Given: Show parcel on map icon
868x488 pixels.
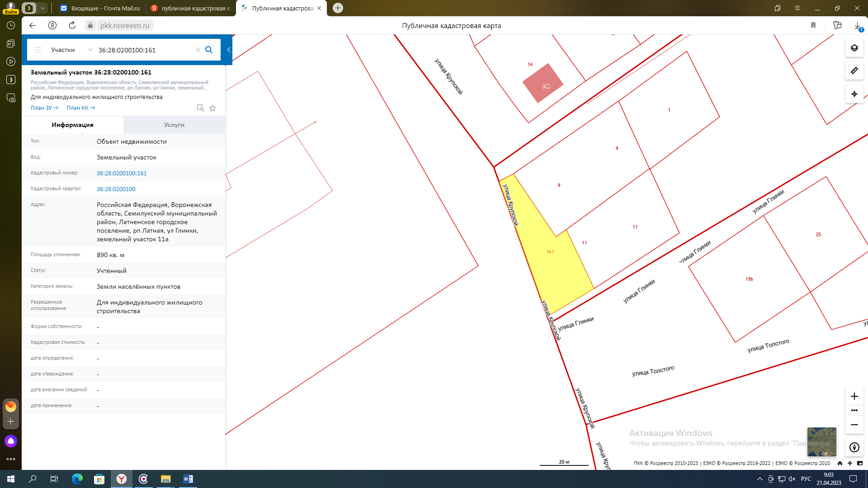Looking at the screenshot, I should (x=200, y=108).
